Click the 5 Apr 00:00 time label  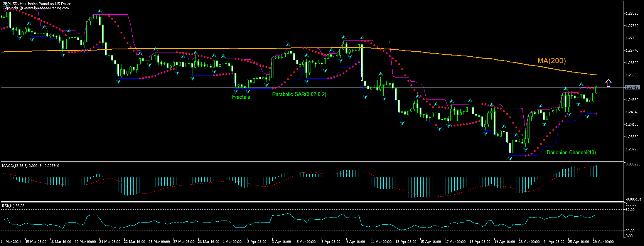306,242
